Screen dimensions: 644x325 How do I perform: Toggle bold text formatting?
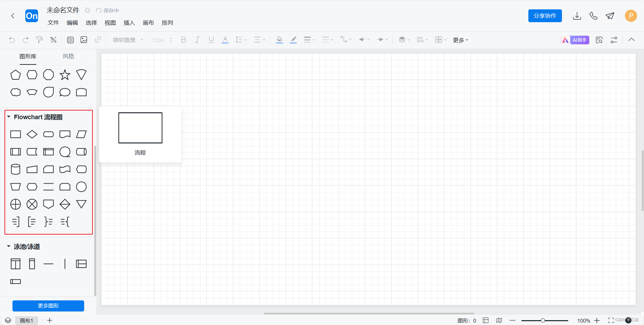pos(184,39)
